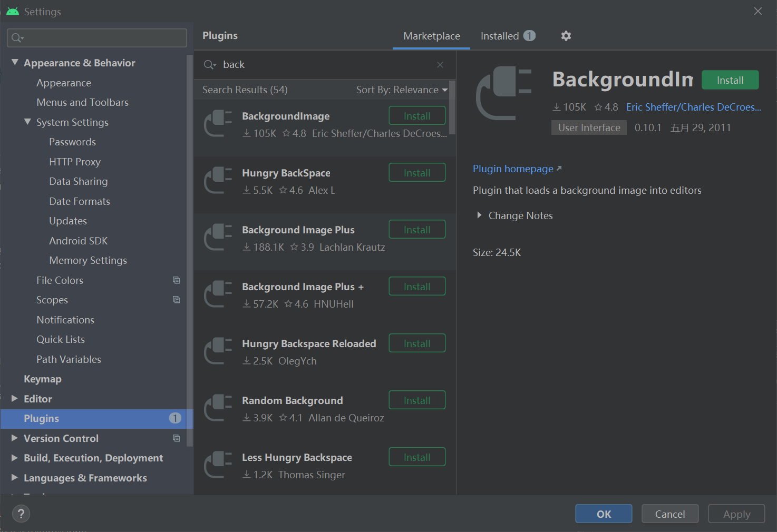Click the share icon next to File Colors
The image size is (777, 532).
[x=176, y=280]
